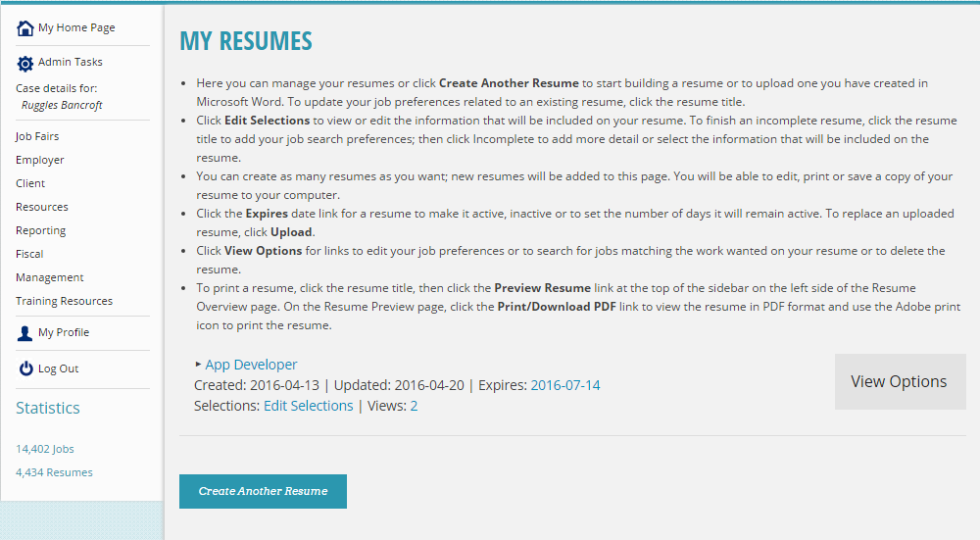
Task: Click the Expires date 2016-07-14 link
Action: coord(565,385)
